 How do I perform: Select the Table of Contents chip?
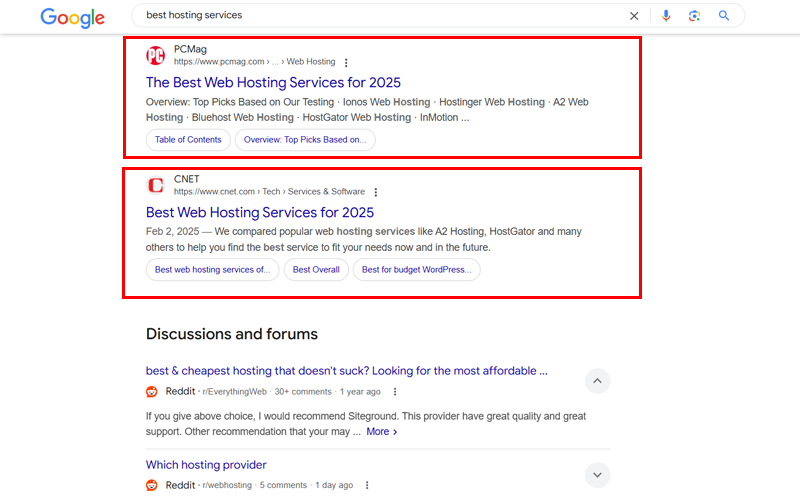coord(188,140)
